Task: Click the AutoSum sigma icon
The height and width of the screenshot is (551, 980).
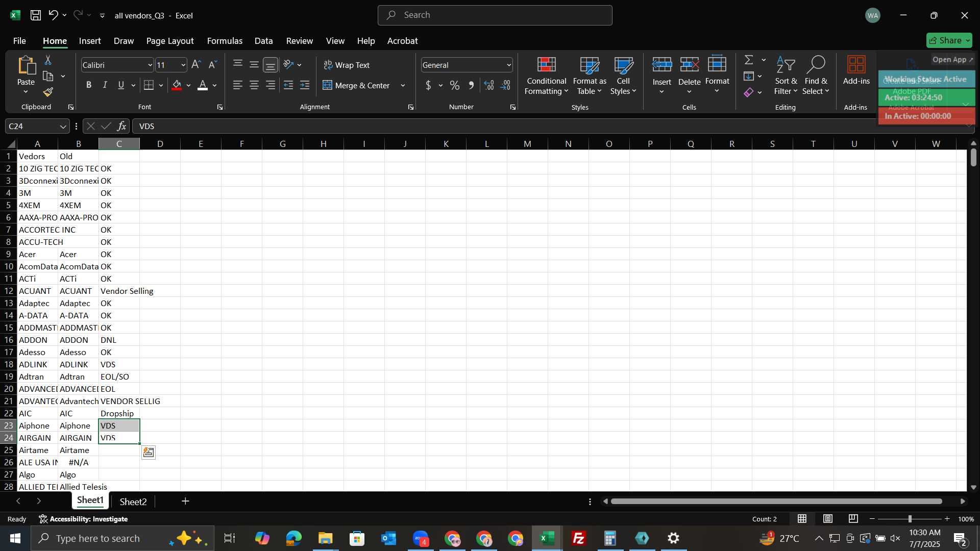Action: [749, 60]
